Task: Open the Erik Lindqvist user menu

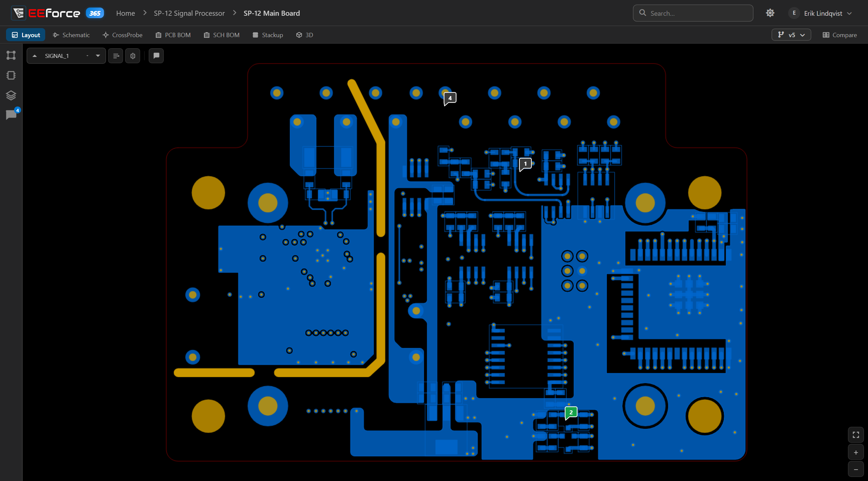Action: pos(821,13)
